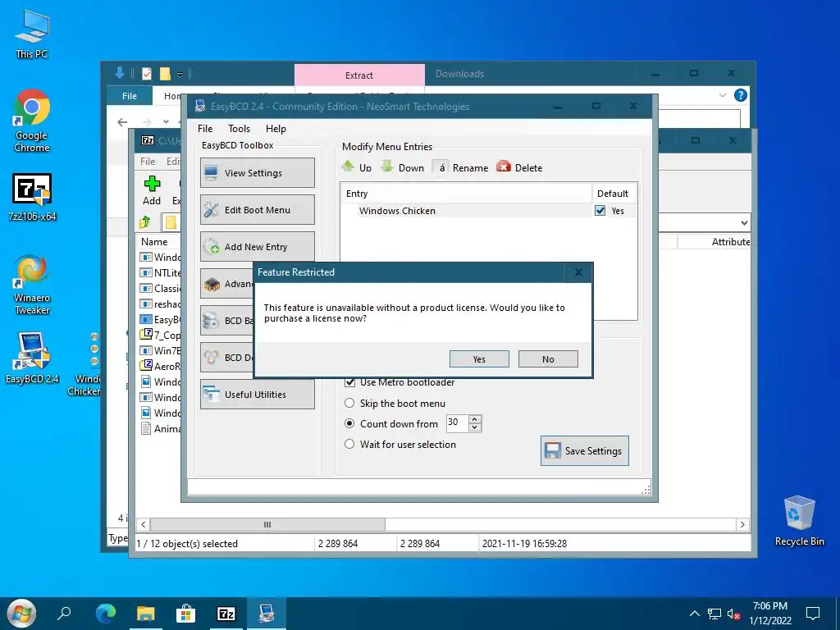Image resolution: width=840 pixels, height=630 pixels.
Task: Toggle Default checkbox for Windows Chicken
Action: click(600, 211)
